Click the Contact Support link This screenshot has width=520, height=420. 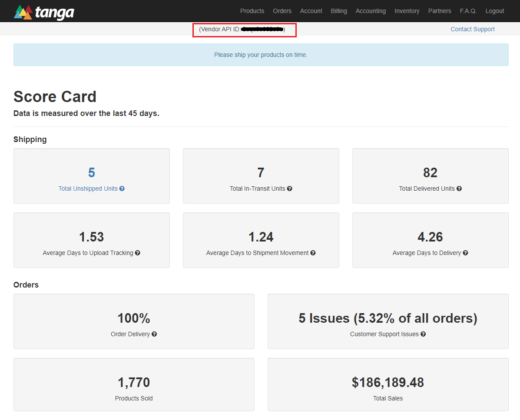coord(473,29)
